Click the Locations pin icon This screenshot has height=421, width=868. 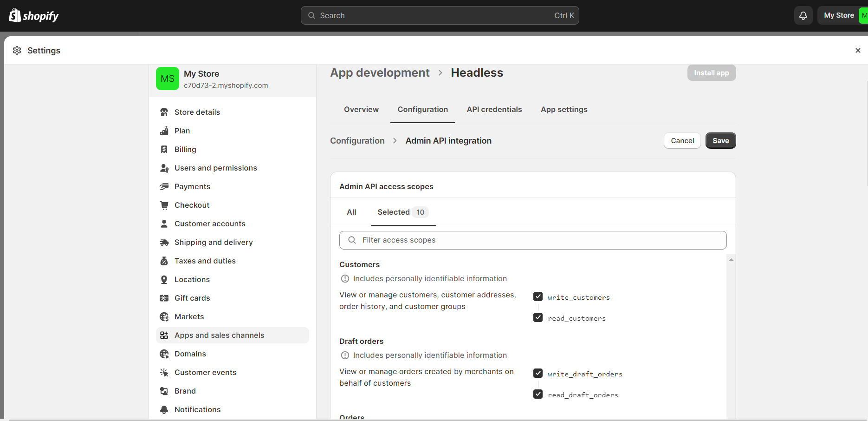pos(164,279)
